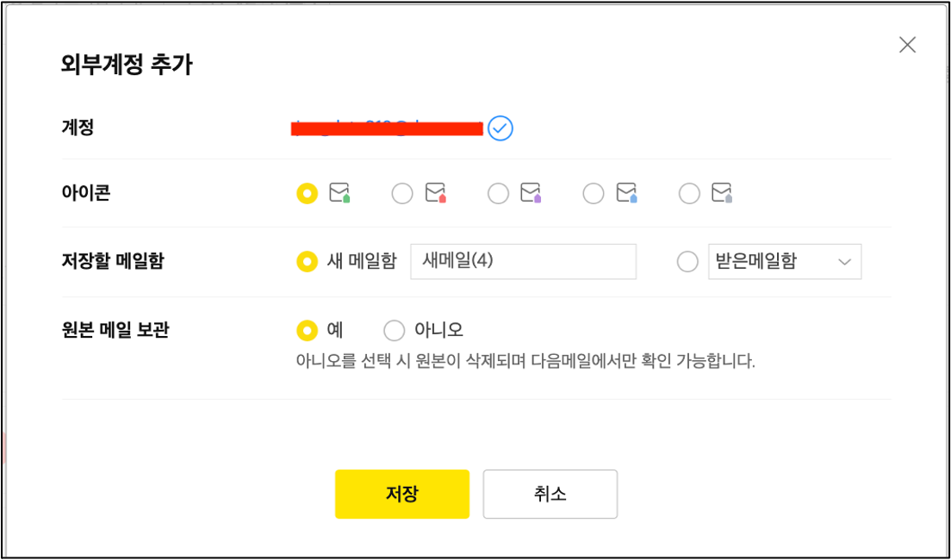Click the blue verified checkmark icon
951x560 pixels.
pyautogui.click(x=500, y=128)
